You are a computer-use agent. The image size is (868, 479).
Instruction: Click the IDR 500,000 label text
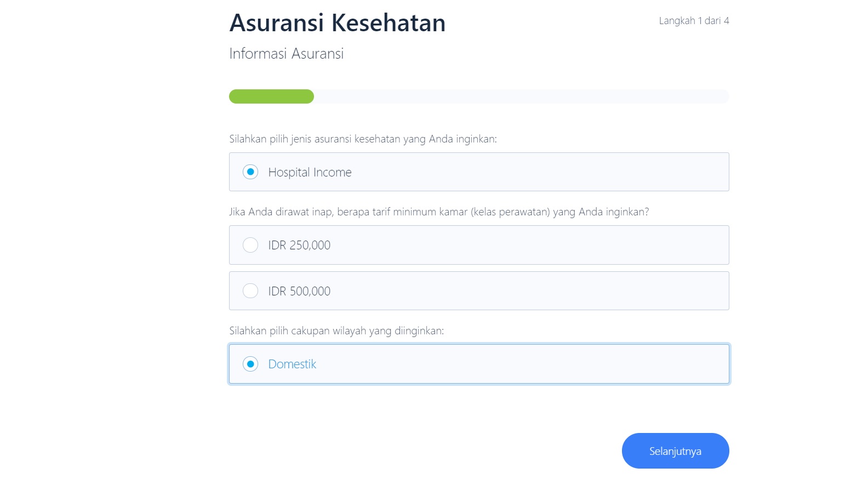pos(299,291)
